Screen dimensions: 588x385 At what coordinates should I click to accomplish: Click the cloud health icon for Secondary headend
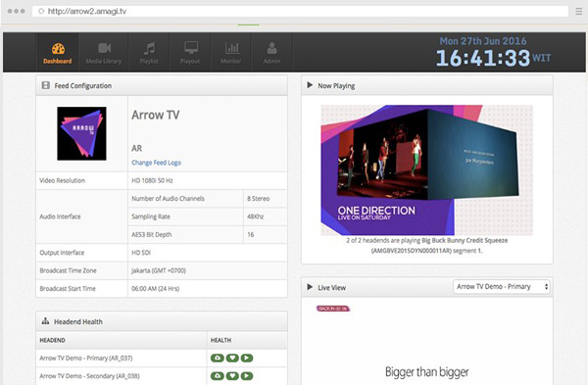[218, 375]
